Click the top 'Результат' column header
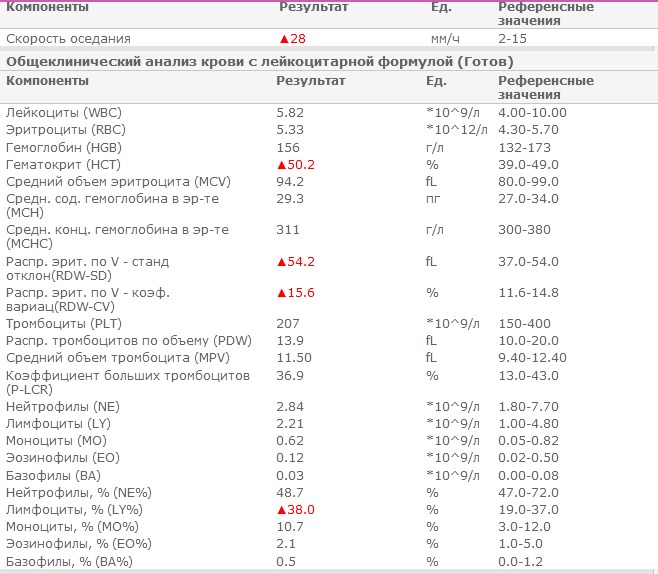Screen dimensions: 658x574 click(x=313, y=7)
